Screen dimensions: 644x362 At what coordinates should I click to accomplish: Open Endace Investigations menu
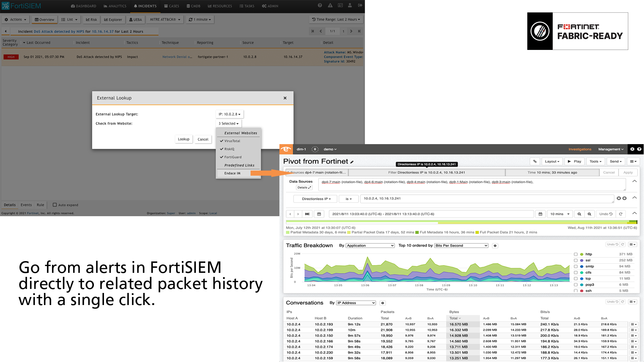click(x=580, y=149)
